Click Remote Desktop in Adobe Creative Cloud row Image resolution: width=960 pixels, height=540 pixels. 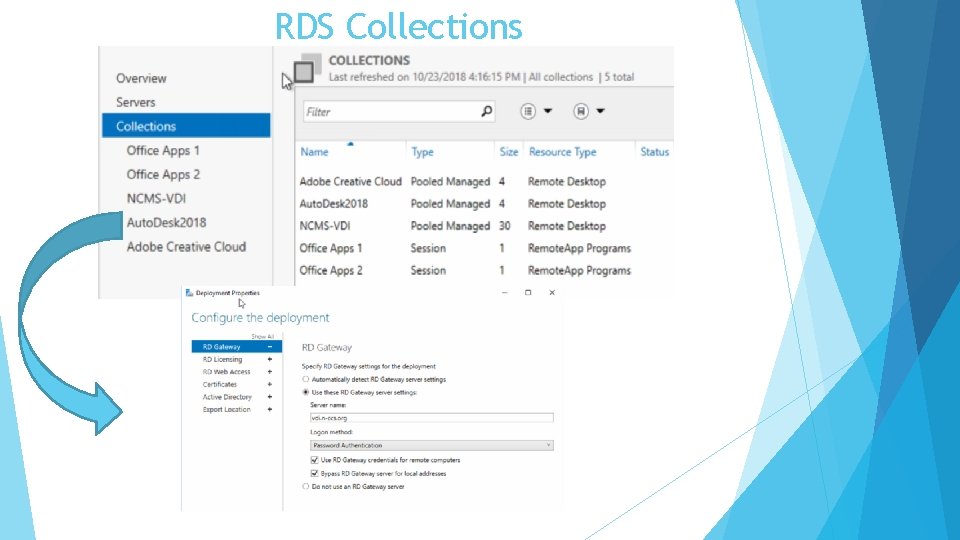[567, 181]
